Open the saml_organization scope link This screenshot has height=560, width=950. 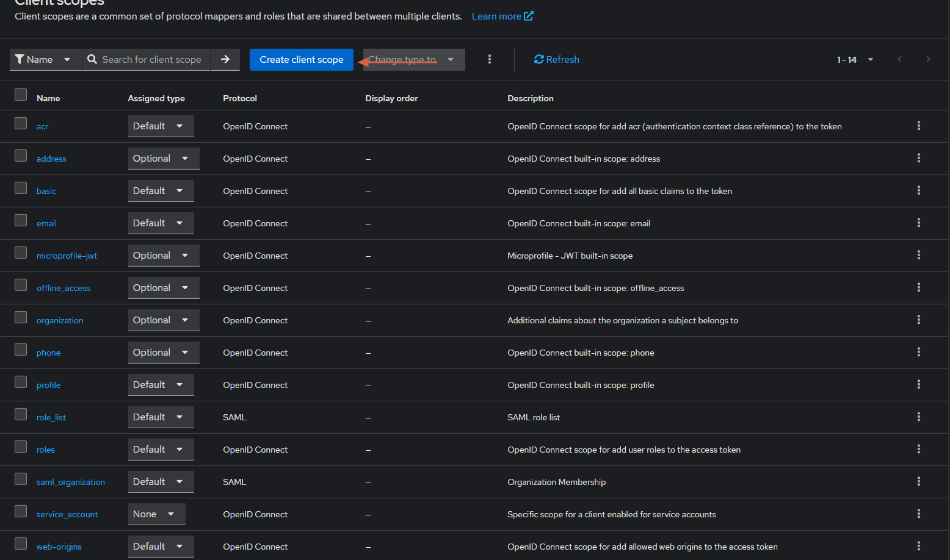click(x=71, y=482)
